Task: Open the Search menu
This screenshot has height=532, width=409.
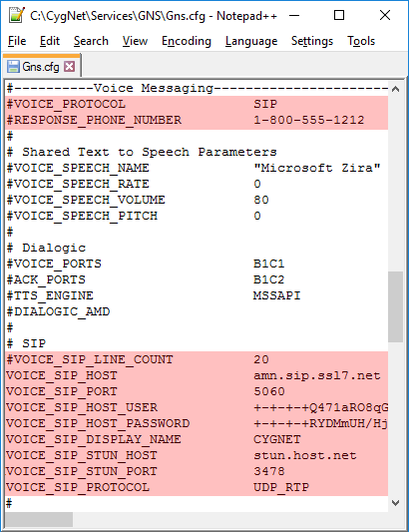Action: tap(91, 41)
